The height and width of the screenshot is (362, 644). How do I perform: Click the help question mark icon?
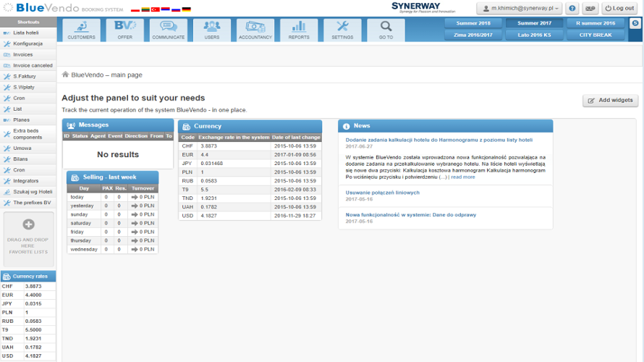click(x=572, y=8)
